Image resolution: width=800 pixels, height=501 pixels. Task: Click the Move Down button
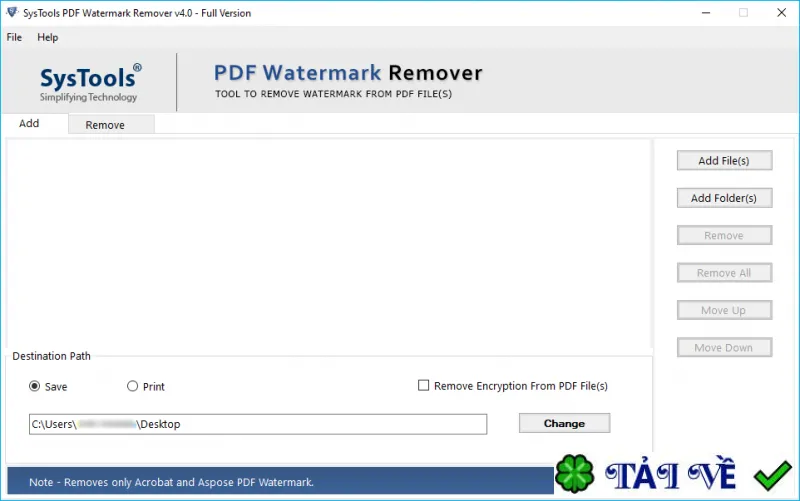724,347
